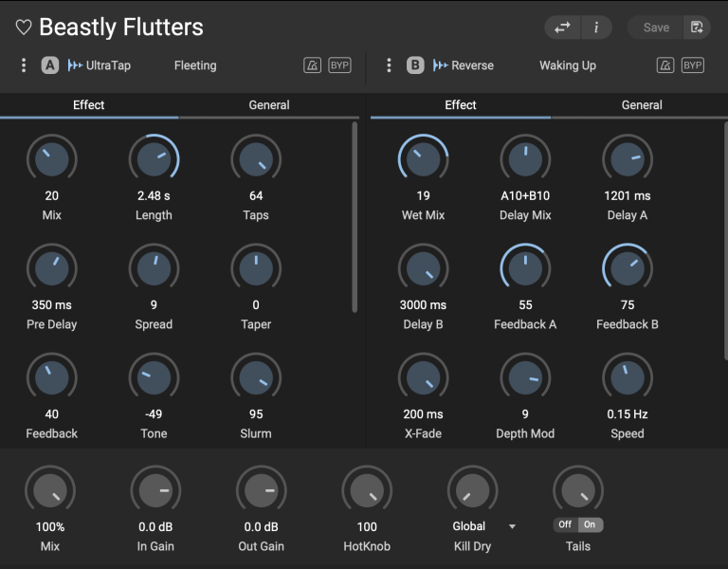The height and width of the screenshot is (569, 728).
Task: Select the Effect tab of slot B
Action: [460, 105]
